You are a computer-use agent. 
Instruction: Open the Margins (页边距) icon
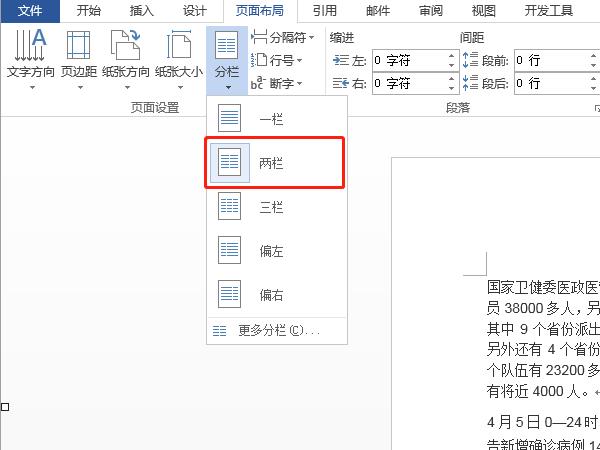point(79,46)
